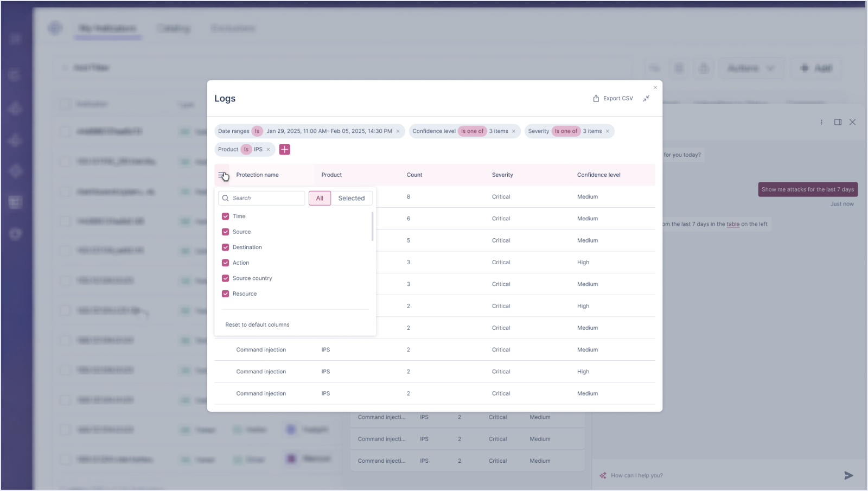The height and width of the screenshot is (491, 868).
Task: Sort by the Severity column header
Action: (502, 175)
